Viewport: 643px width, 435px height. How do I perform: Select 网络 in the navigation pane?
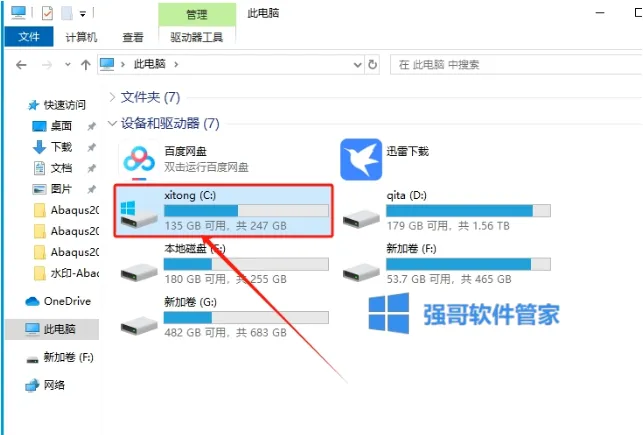click(x=45, y=385)
